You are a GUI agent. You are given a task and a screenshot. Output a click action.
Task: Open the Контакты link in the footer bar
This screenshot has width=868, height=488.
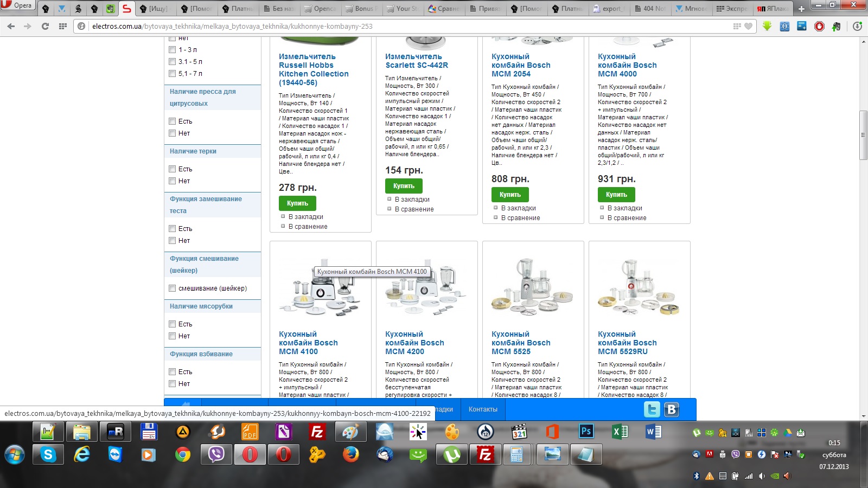pos(483,409)
